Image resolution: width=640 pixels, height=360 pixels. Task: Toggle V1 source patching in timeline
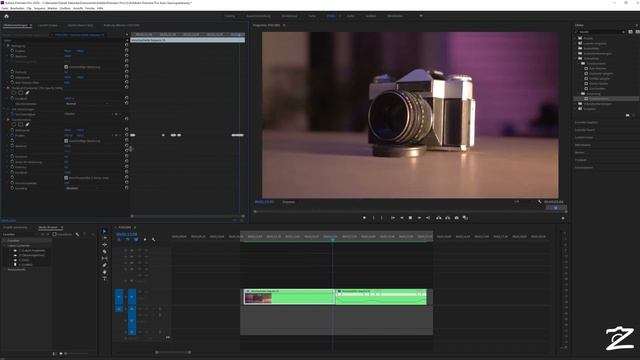(119, 297)
